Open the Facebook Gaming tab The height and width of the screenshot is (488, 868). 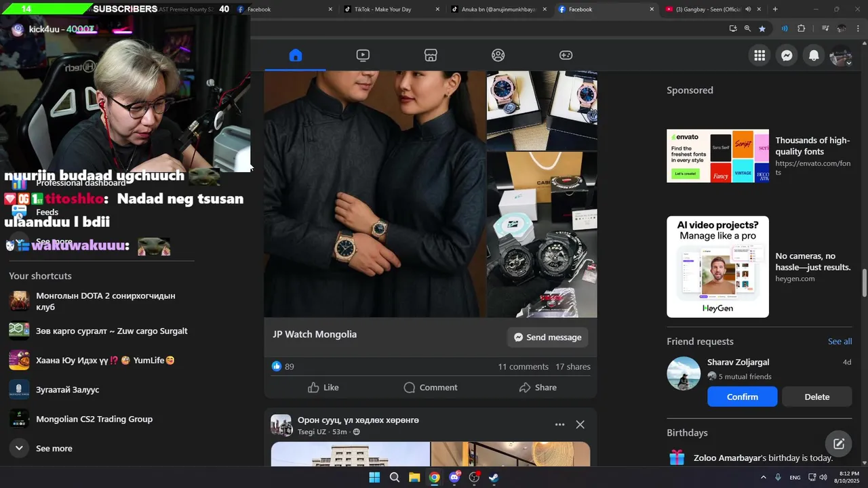coord(566,56)
